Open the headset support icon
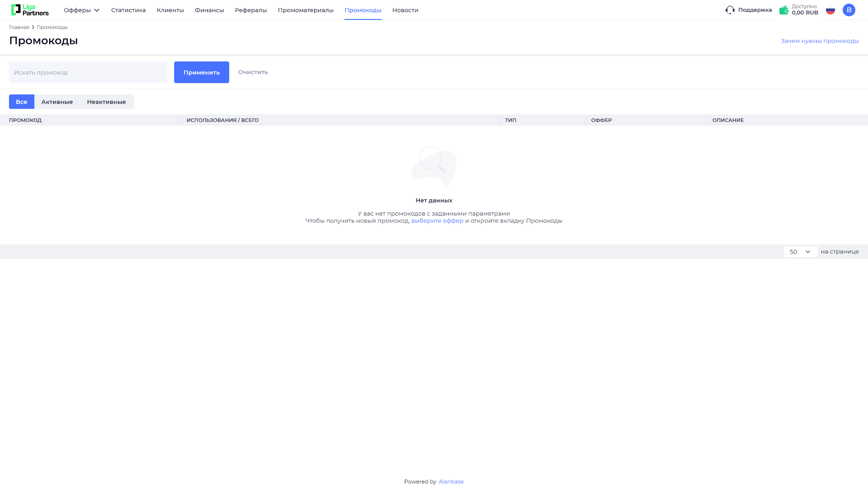The width and height of the screenshot is (868, 488). coord(730,10)
